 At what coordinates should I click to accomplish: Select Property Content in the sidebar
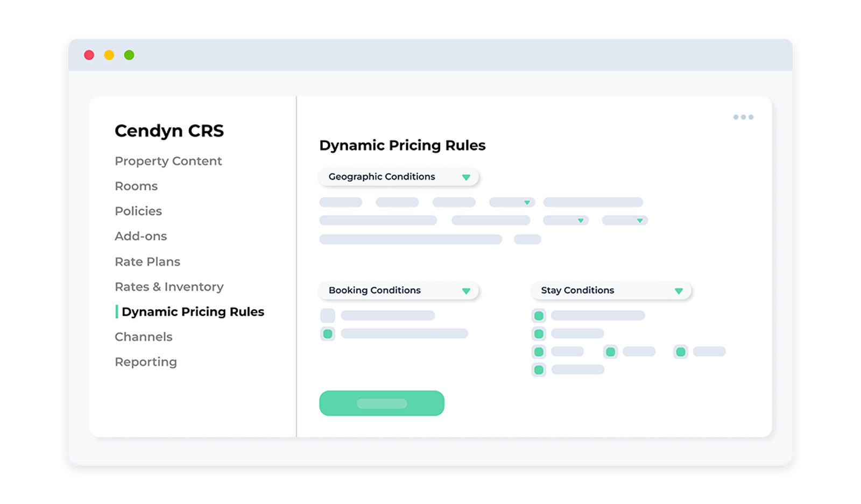click(x=168, y=161)
